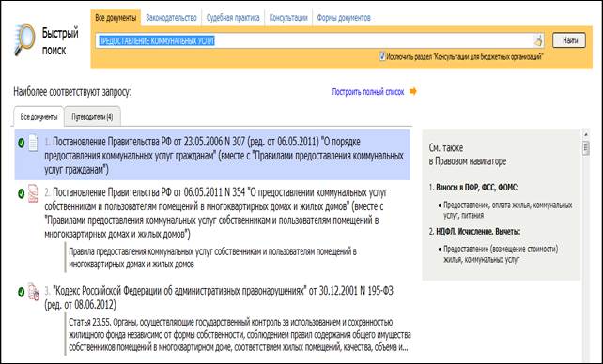Click document icon of Постановление N 354
This screenshot has width=603, height=364.
pyautogui.click(x=33, y=193)
